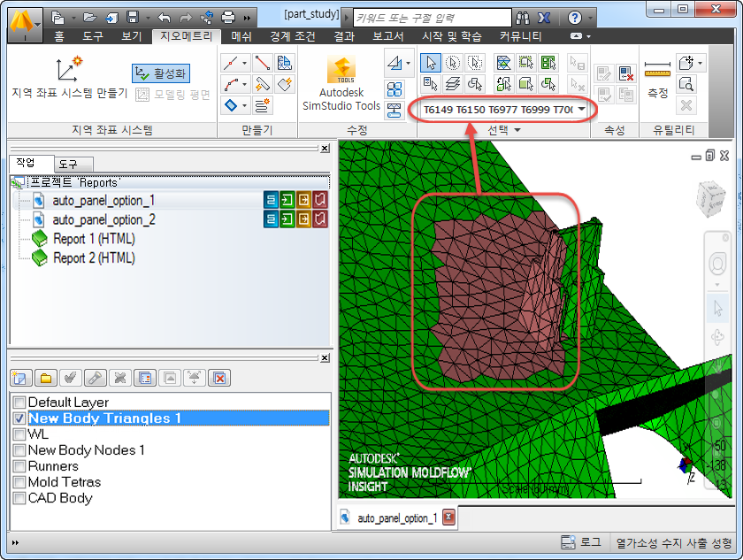Open the 결과 ribbon tab
The width and height of the screenshot is (743, 560).
click(344, 36)
